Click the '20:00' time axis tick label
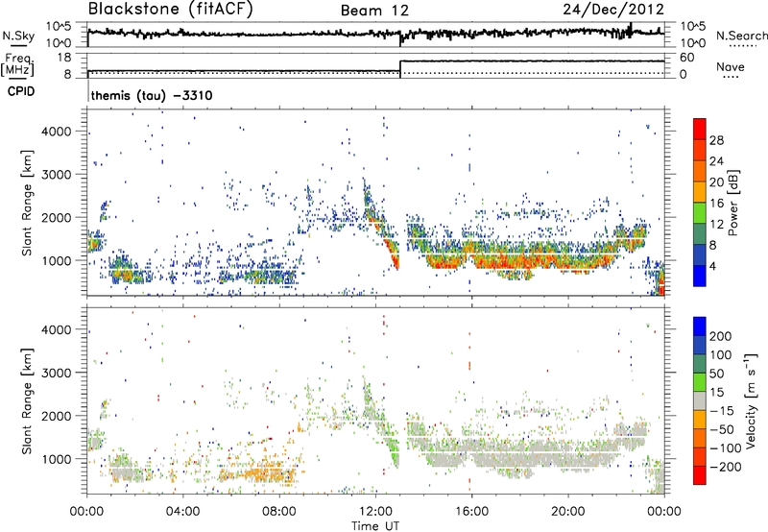Image resolution: width=768 pixels, height=532 pixels. [568, 512]
